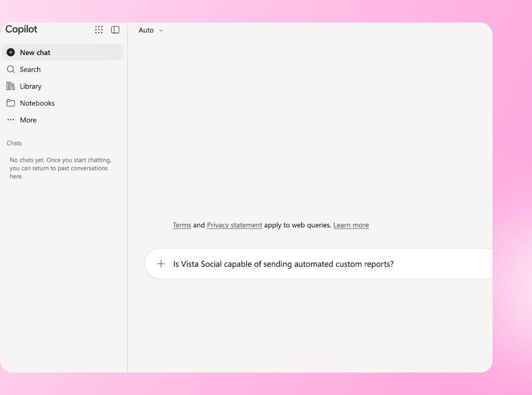
Task: Click the Search magnifier icon
Action: pos(11,69)
